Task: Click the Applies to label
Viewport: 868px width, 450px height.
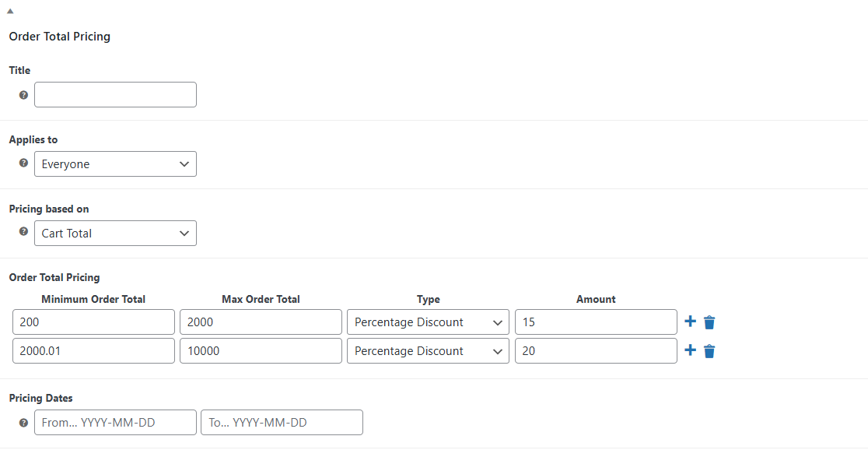Action: point(33,139)
